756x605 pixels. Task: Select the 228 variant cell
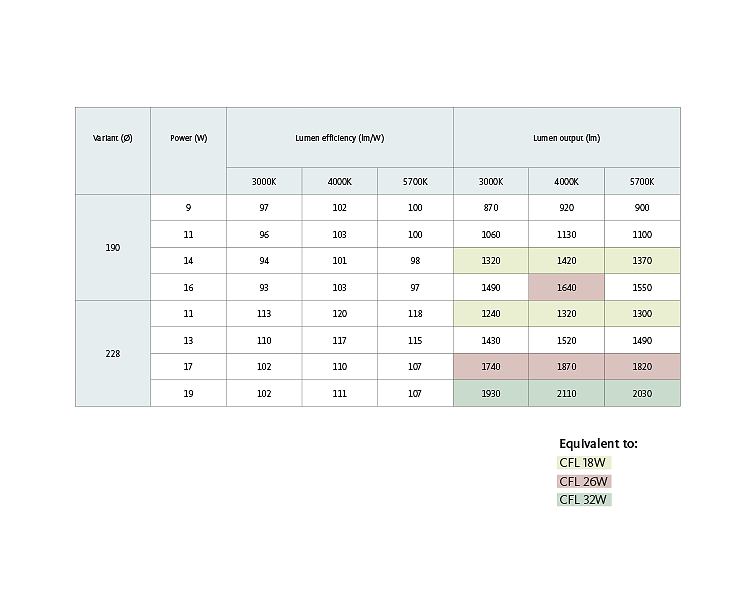tap(113, 354)
